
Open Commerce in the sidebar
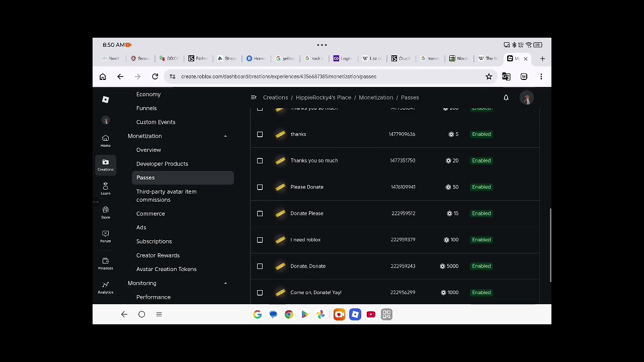(x=150, y=214)
